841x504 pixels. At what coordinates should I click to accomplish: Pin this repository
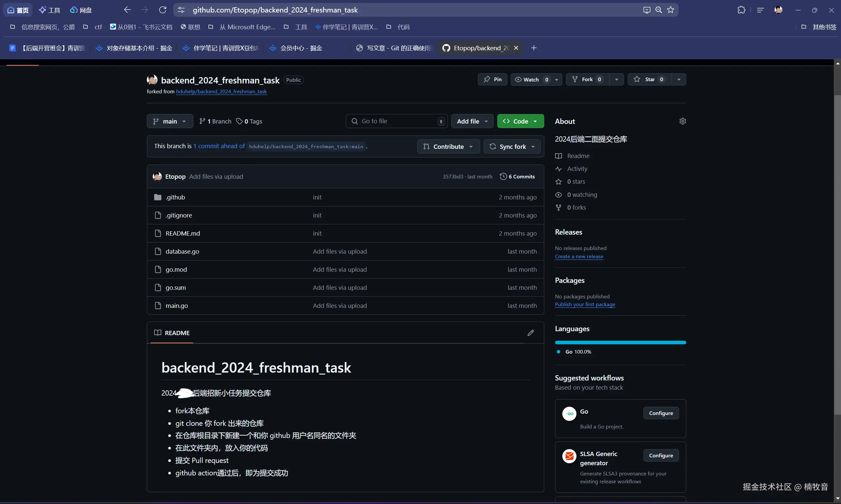click(x=493, y=80)
